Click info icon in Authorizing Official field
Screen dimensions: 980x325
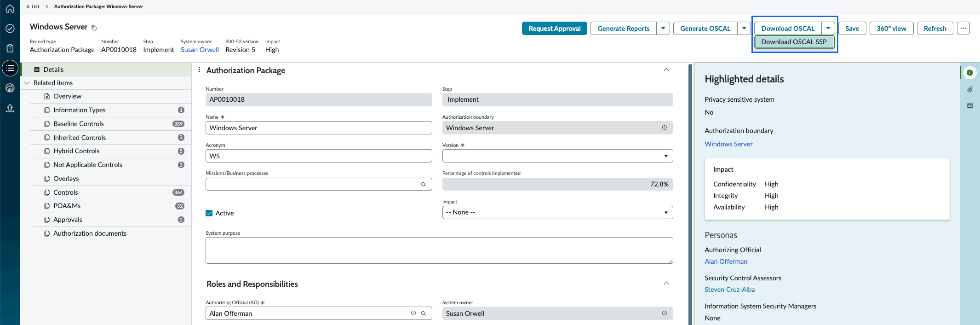pos(413,313)
